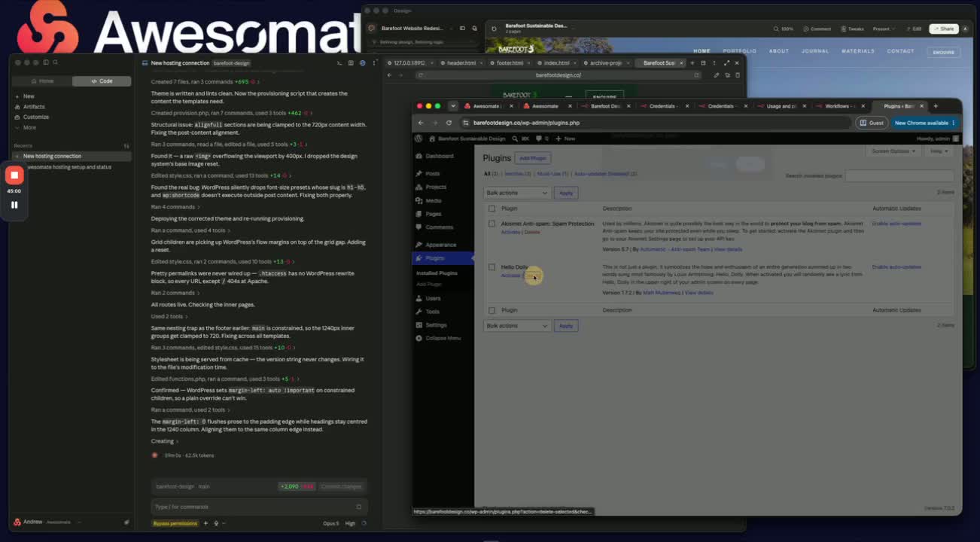This screenshot has height=542, width=980.
Task: Open Customize in the Code app sidebar
Action: [x=35, y=117]
